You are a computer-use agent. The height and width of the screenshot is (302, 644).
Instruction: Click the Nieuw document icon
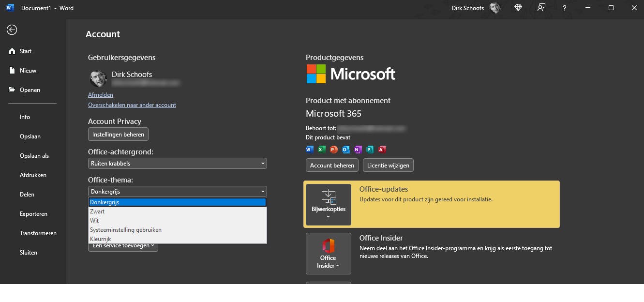(12, 71)
